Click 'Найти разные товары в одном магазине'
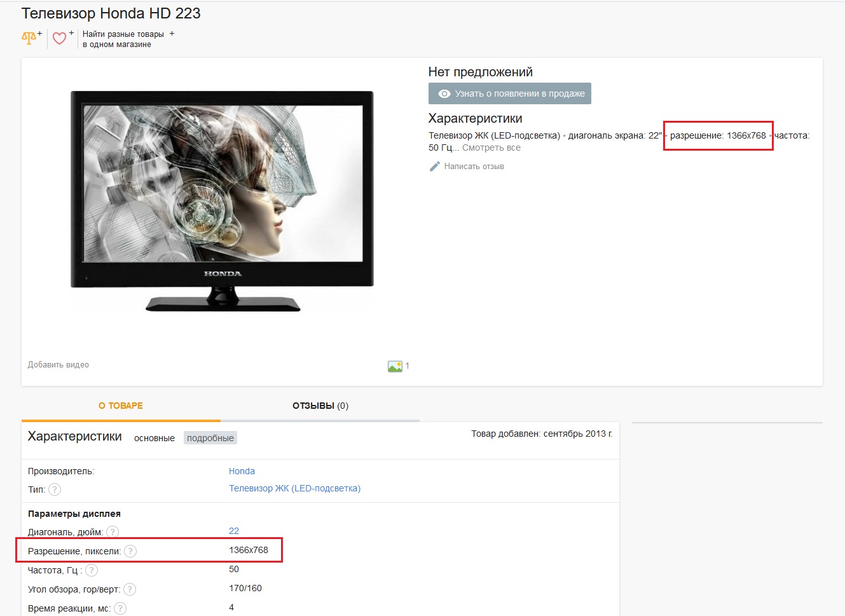 (x=123, y=39)
